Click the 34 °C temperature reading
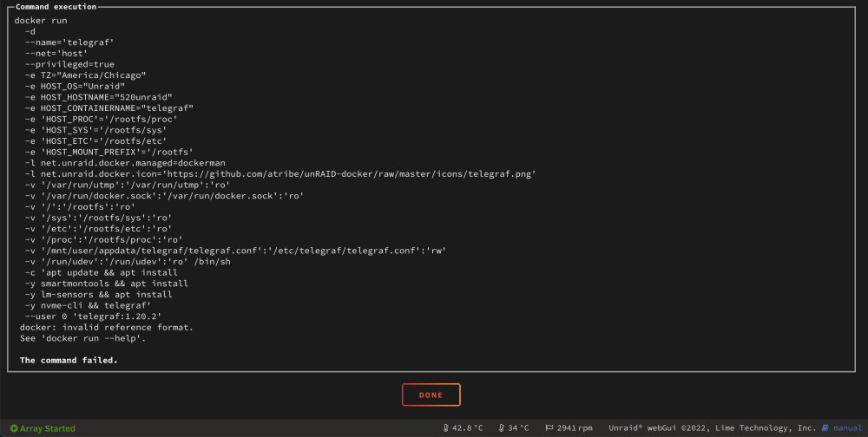The height and width of the screenshot is (437, 868). coord(518,428)
